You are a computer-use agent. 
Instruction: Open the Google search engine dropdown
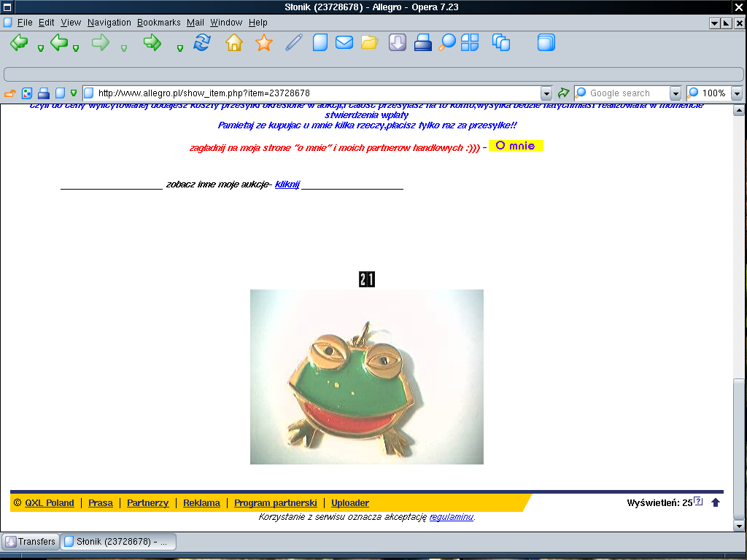tap(675, 93)
